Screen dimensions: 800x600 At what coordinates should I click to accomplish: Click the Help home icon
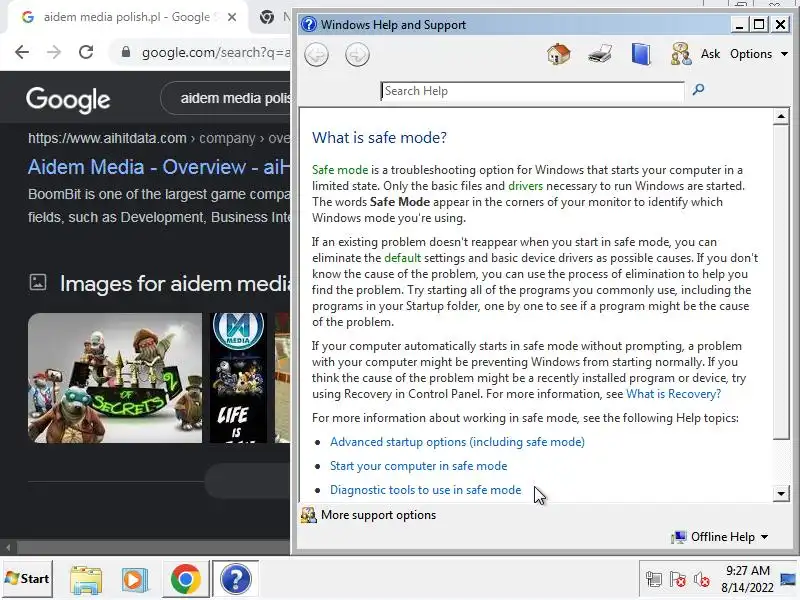(x=559, y=54)
